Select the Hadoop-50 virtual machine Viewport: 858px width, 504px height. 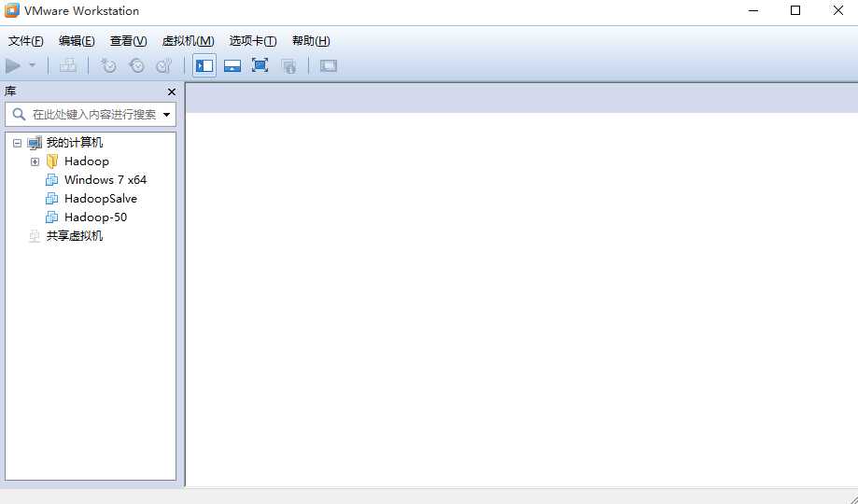[96, 217]
